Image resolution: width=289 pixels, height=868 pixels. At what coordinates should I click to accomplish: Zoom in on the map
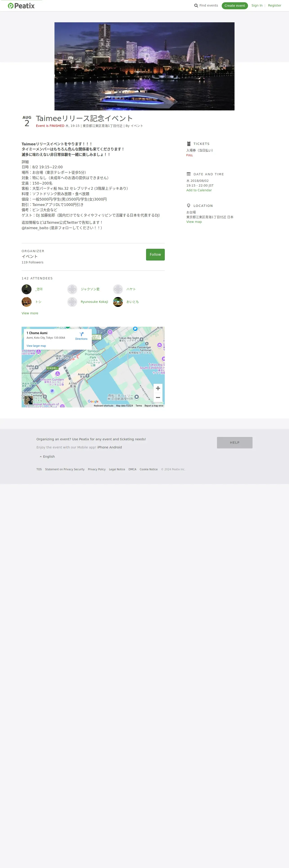(x=158, y=388)
